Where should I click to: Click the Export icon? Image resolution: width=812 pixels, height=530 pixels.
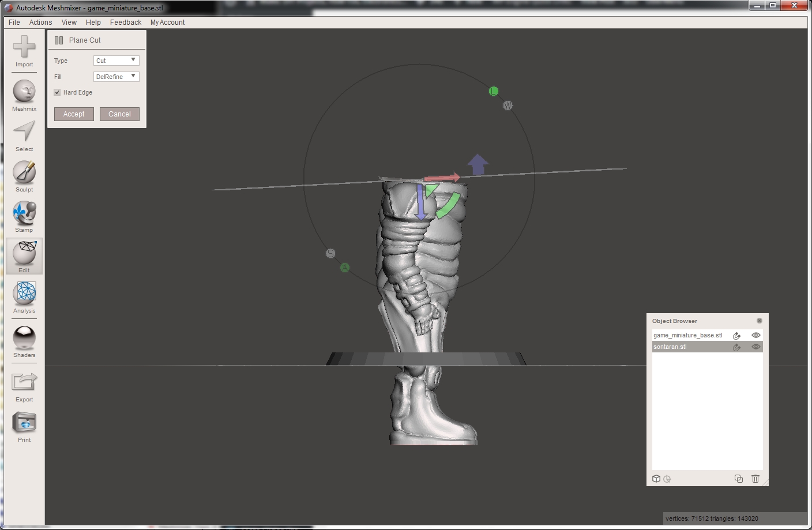24,382
